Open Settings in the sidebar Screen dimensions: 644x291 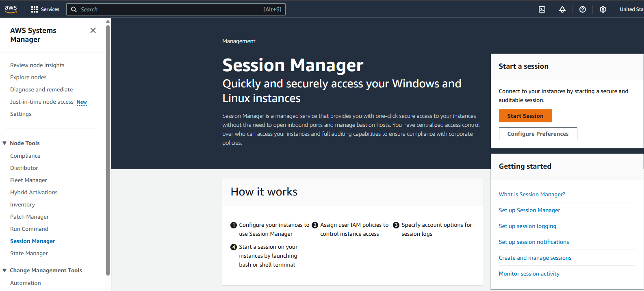click(21, 114)
